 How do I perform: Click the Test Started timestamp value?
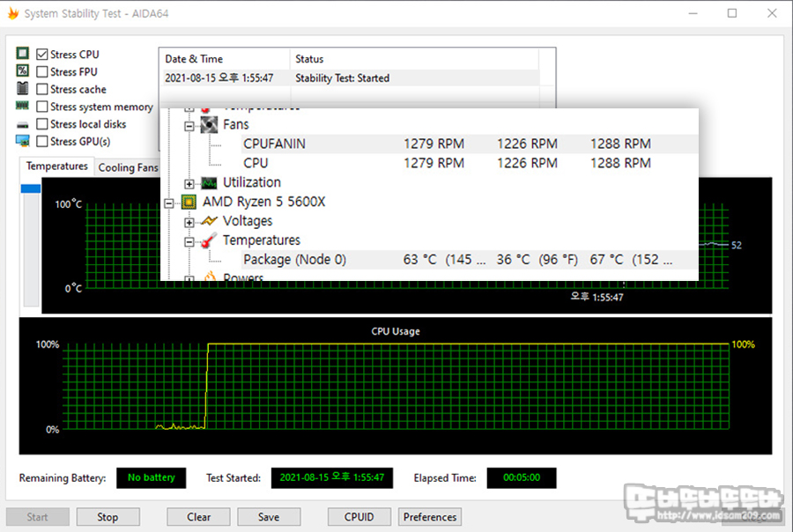click(332, 478)
